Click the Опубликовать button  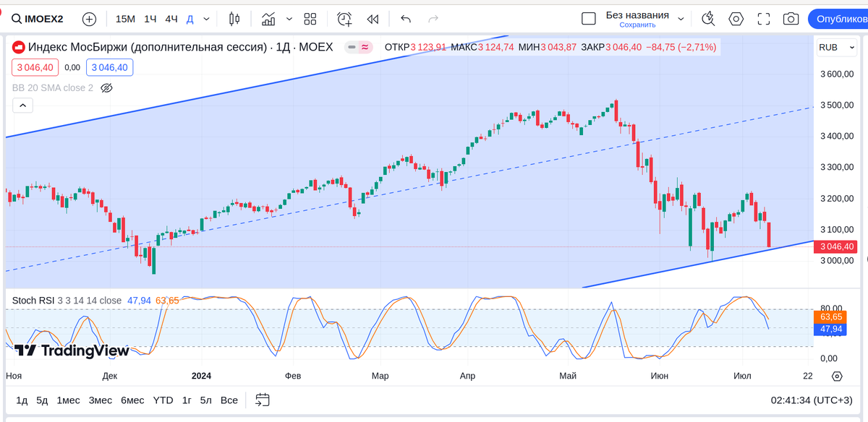tap(838, 19)
